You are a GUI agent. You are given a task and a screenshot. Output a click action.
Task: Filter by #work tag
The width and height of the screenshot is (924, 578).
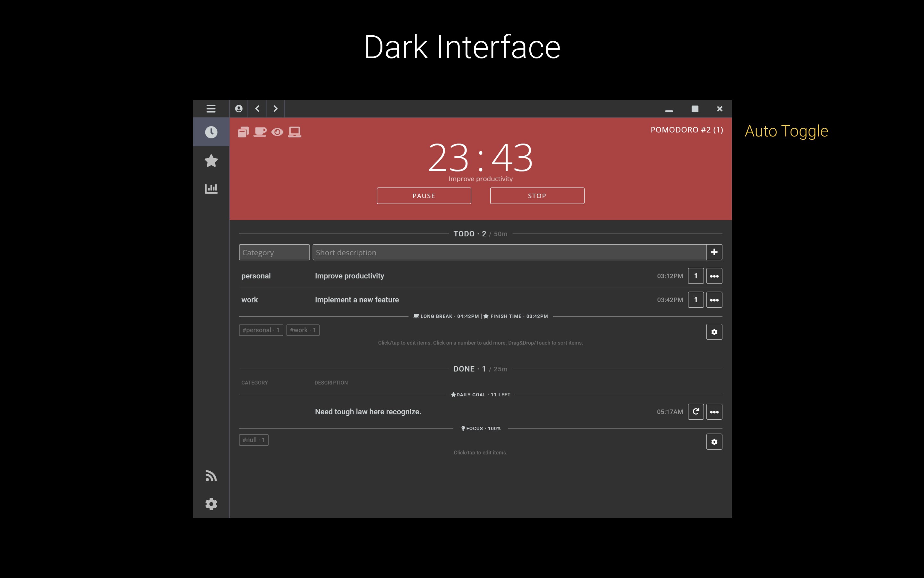click(x=303, y=330)
